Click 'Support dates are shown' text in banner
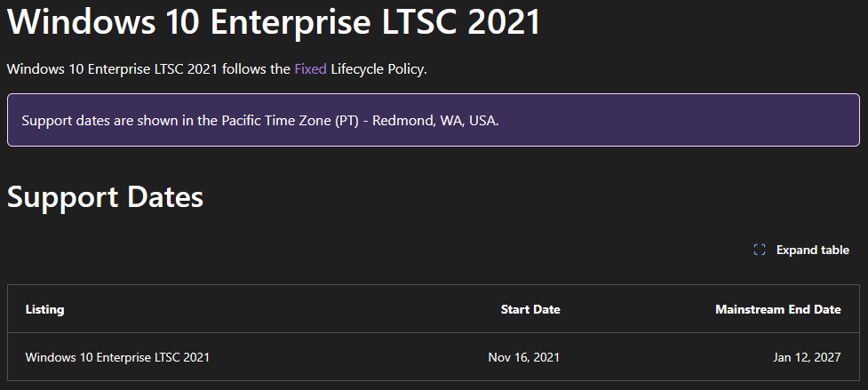This screenshot has width=868, height=390. 93,121
